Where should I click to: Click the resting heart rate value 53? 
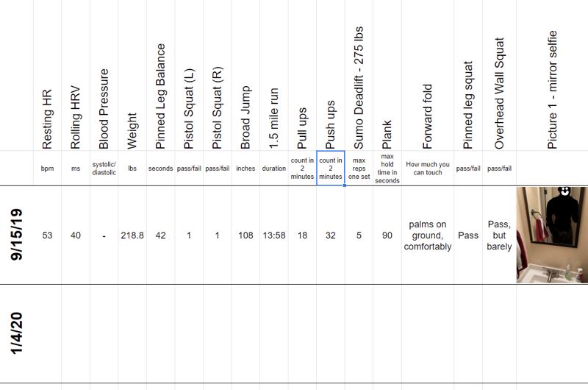point(47,235)
